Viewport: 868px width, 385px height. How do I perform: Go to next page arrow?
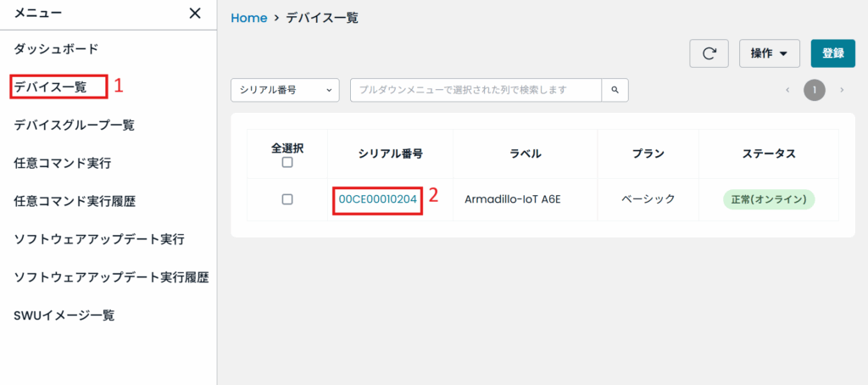pyautogui.click(x=842, y=90)
